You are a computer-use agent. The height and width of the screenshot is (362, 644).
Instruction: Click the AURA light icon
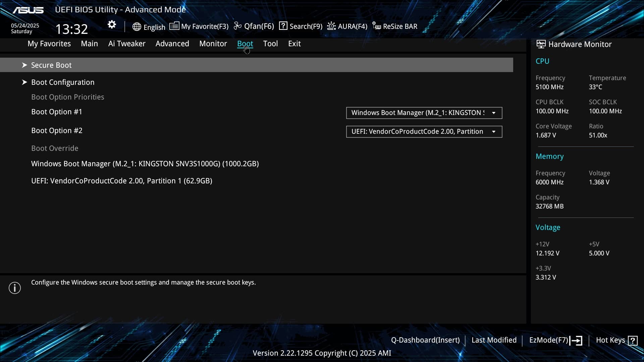click(331, 26)
